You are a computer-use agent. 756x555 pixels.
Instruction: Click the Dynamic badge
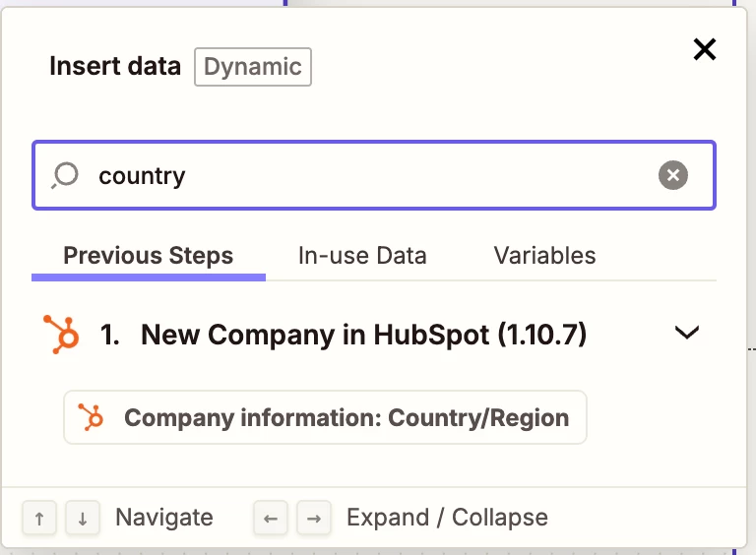tap(253, 67)
